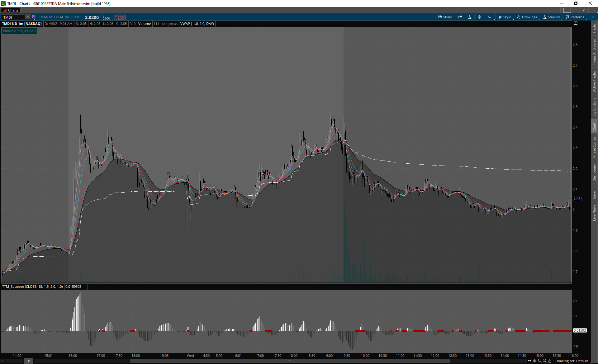Click the zoom out magnifier icon
This screenshot has width=598, height=364.
click(545, 361)
